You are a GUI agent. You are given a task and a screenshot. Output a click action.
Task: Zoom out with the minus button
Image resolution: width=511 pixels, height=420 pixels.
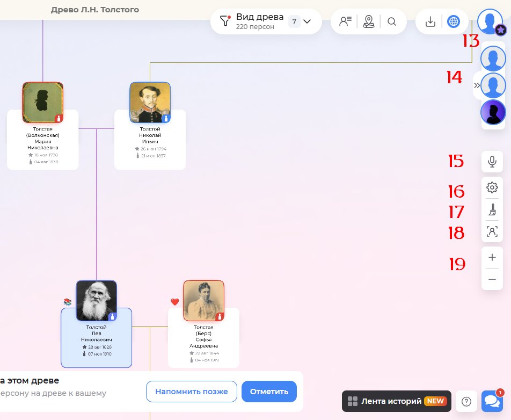tap(492, 279)
